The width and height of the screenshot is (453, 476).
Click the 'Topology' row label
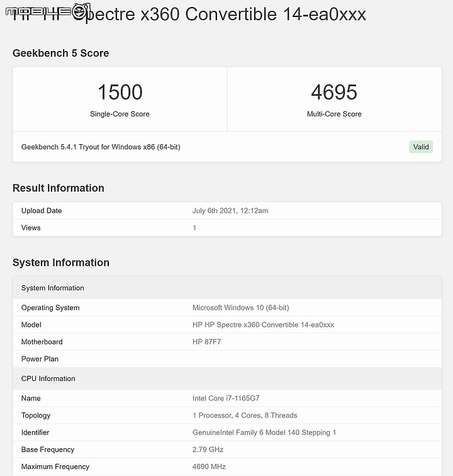pos(36,416)
